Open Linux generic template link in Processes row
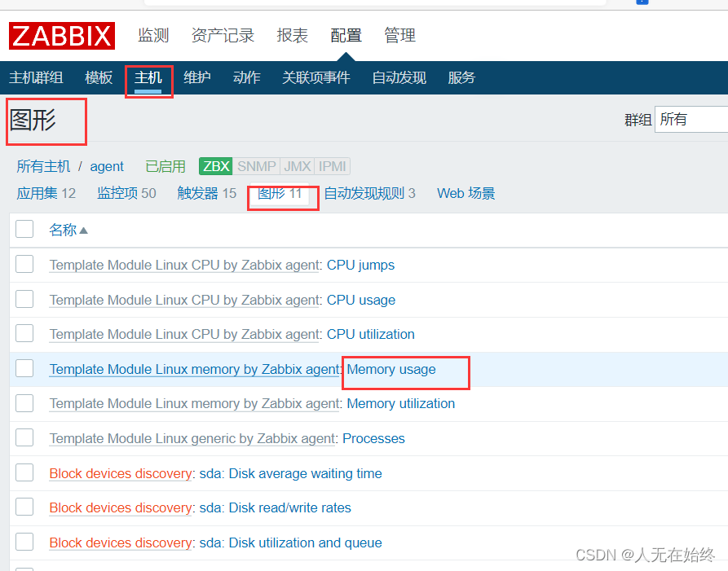728x571 pixels. pyautogui.click(x=192, y=438)
